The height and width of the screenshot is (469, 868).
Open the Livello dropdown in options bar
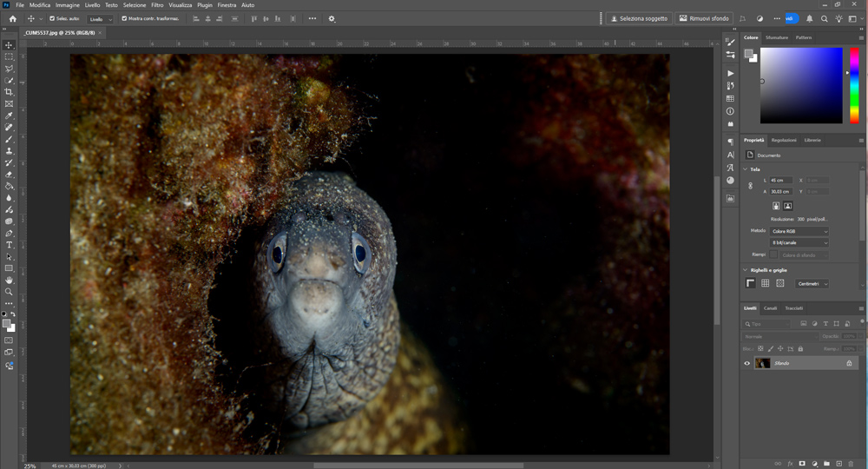(x=101, y=18)
